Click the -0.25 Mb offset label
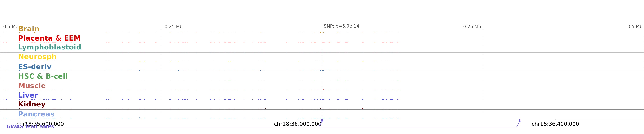Screen dimensions: 644x134 (172, 27)
